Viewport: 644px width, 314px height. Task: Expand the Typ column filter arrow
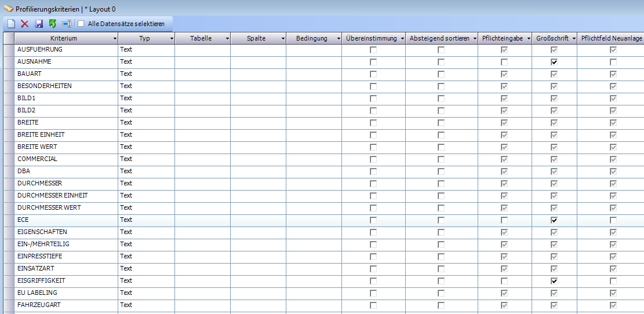point(172,39)
